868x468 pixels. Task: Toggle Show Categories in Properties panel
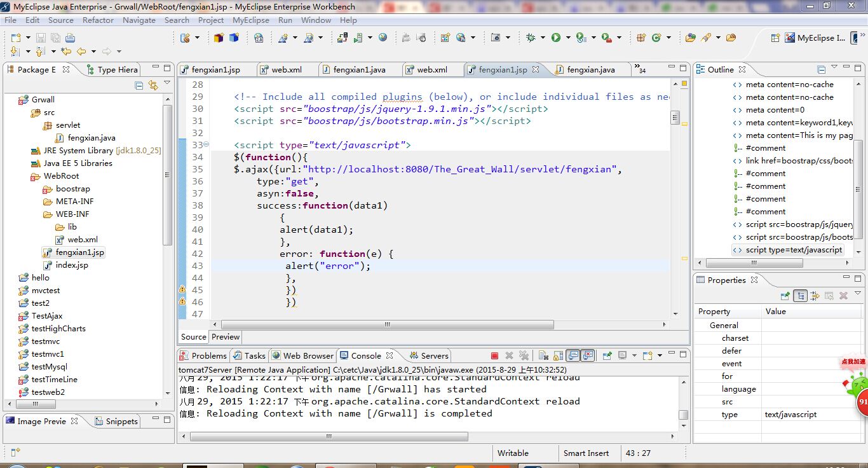(x=801, y=296)
